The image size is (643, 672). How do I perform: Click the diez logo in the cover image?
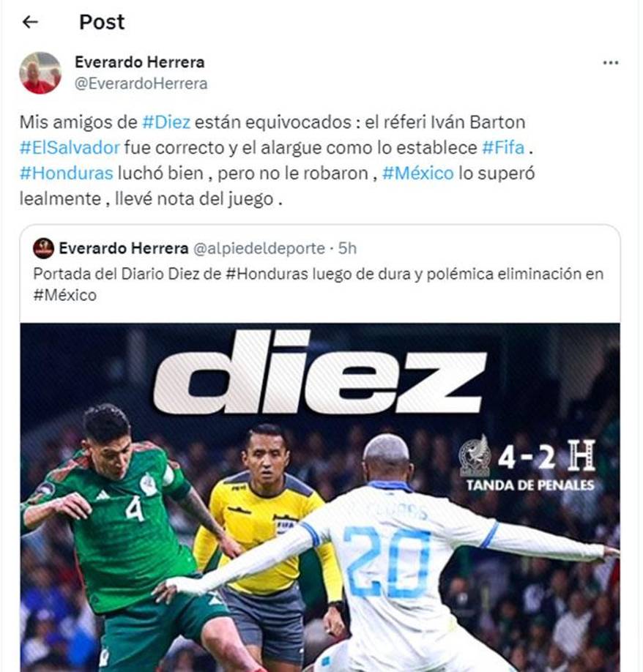320,372
